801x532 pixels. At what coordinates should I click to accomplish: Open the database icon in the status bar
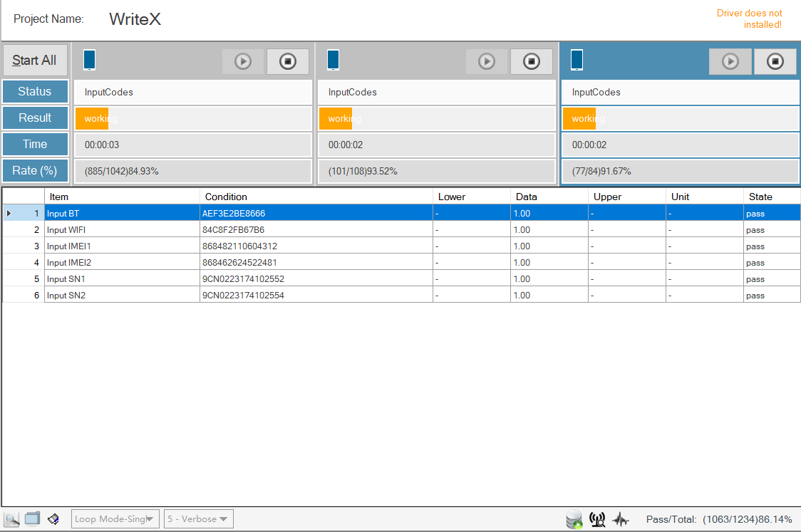pyautogui.click(x=574, y=520)
